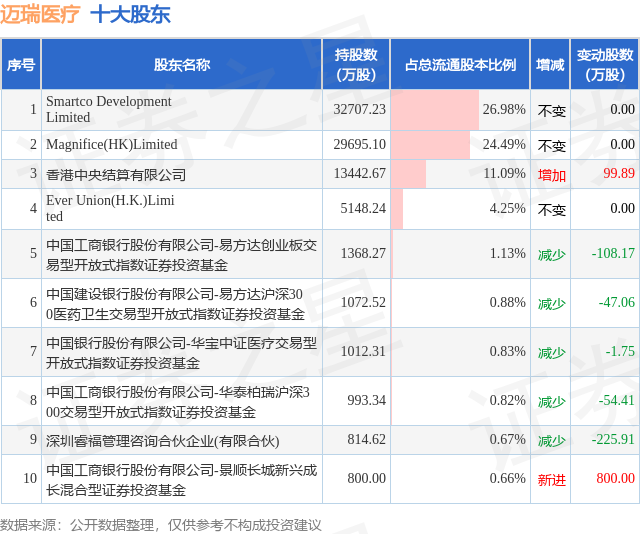Click 不变 in the Smartco row

click(x=551, y=111)
